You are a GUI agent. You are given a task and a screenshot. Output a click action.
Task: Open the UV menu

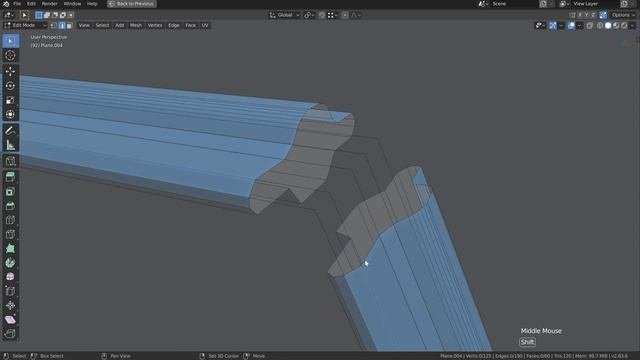(205, 25)
